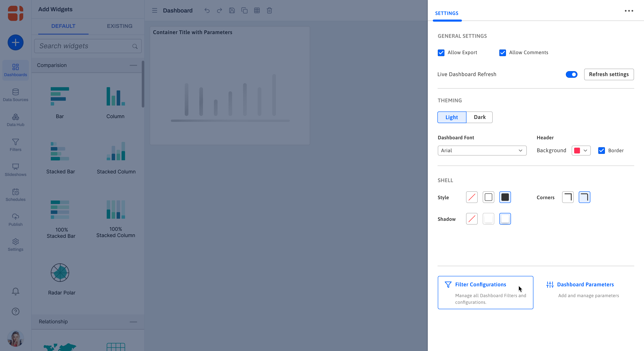
Task: Switch to the EXISTING widgets tab
Action: [x=119, y=26]
